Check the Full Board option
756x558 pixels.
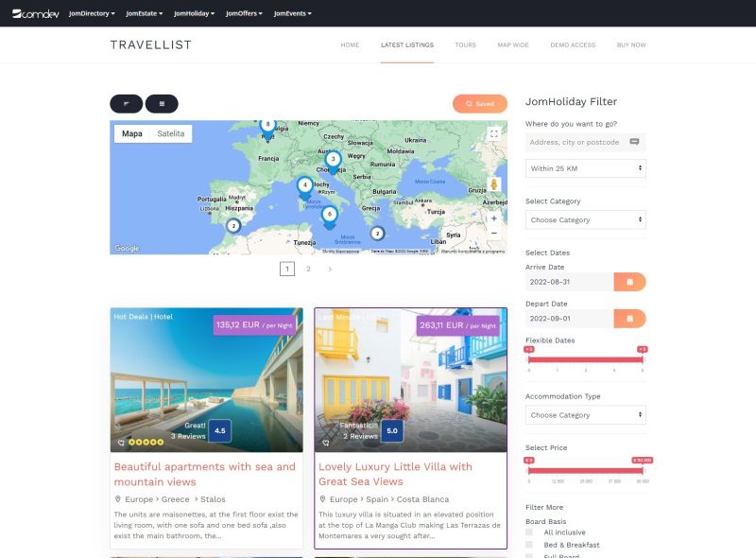[x=528, y=555]
